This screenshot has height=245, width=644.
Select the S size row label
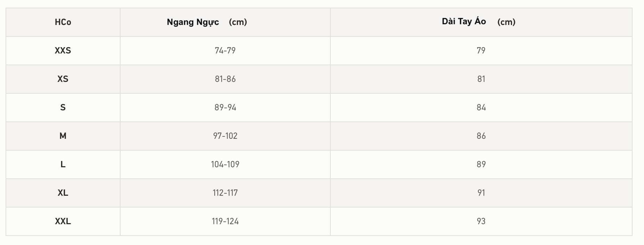coord(63,108)
